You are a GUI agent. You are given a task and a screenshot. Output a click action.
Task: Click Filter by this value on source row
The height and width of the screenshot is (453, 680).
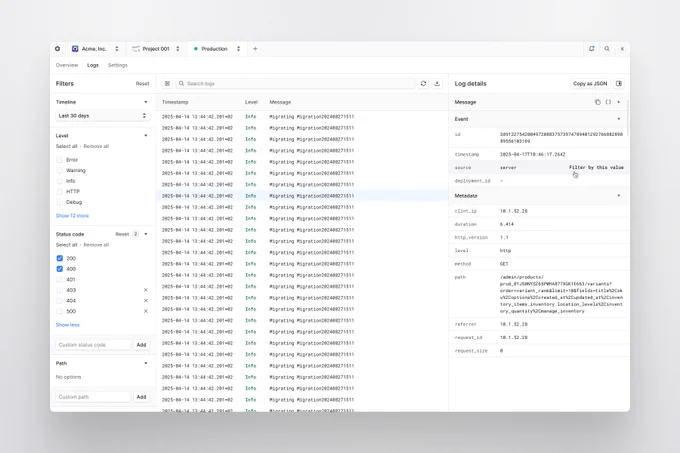[596, 167]
